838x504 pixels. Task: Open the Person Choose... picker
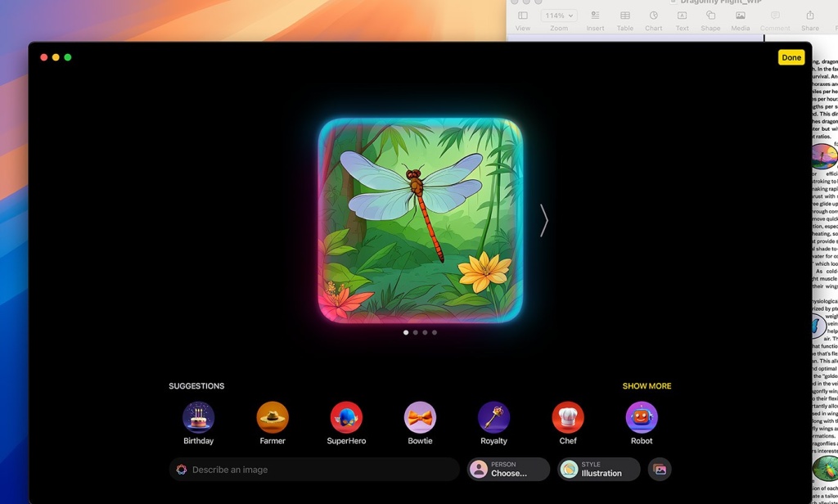508,470
